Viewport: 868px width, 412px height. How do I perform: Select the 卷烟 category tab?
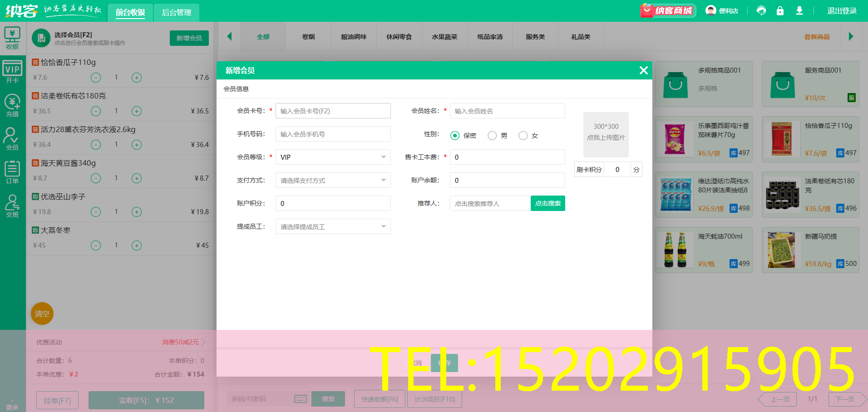[x=309, y=37]
